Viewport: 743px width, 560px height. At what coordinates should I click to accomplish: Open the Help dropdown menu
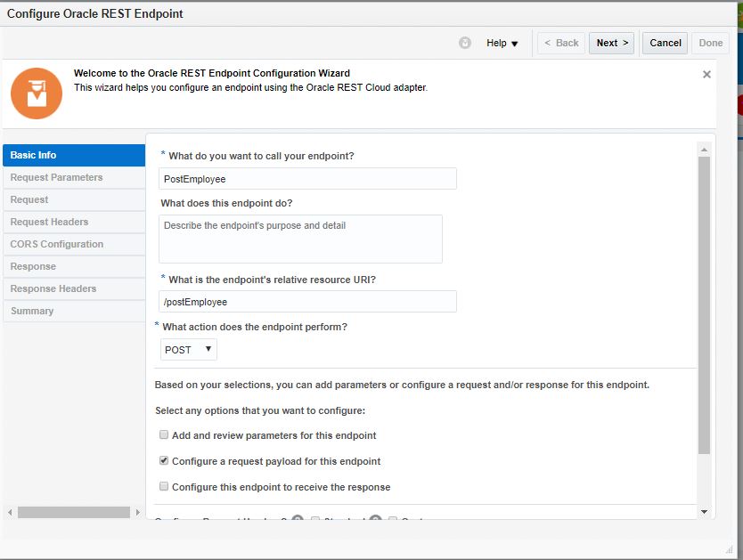[x=502, y=43]
